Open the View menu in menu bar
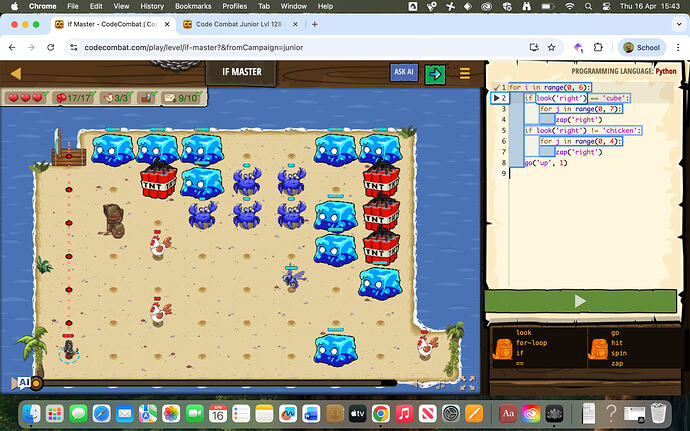The height and width of the screenshot is (431, 690). coord(121,6)
